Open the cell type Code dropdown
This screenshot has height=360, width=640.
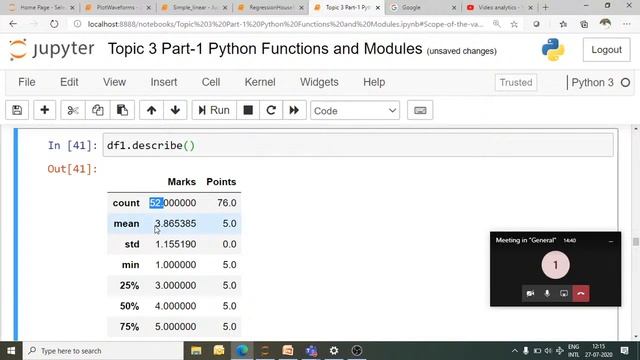click(355, 111)
